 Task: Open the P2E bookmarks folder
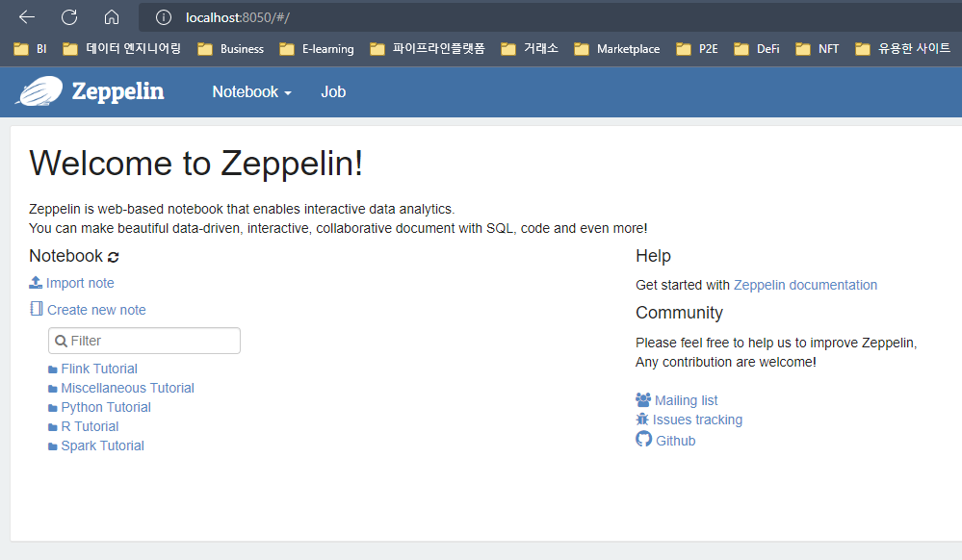click(x=697, y=49)
